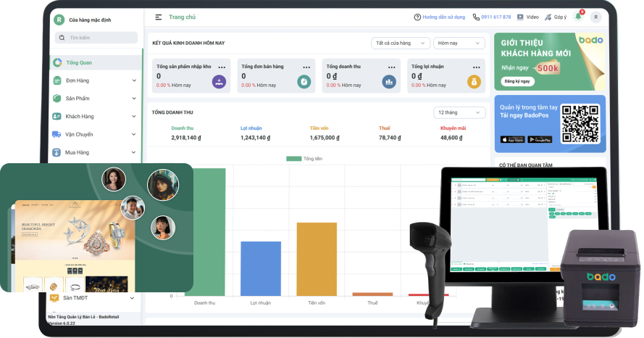The width and height of the screenshot is (644, 338).
Task: Click the purple import icon in Tổng sản phẩm nhập kho
Action: 219,81
